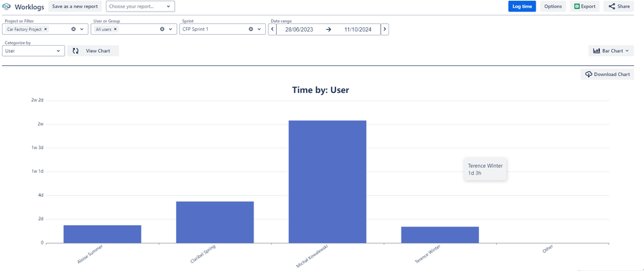
Task: Click the Aloise Summer axis label
Action: coord(90,254)
